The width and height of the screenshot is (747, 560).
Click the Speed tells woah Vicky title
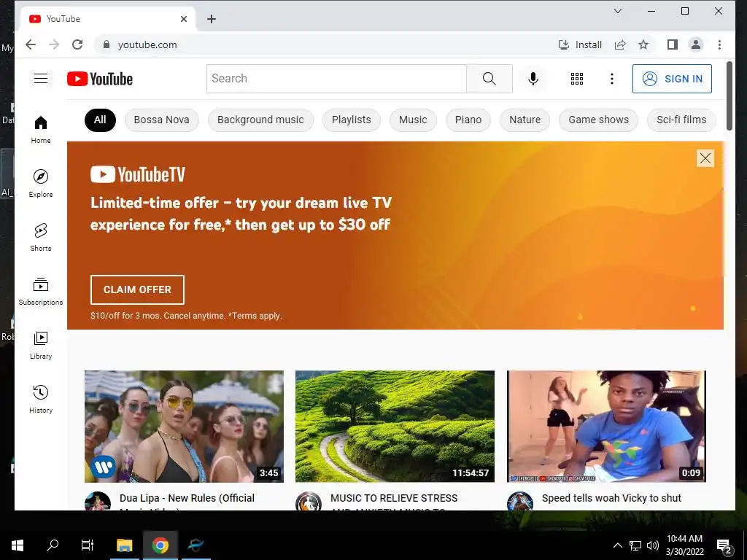(x=612, y=498)
